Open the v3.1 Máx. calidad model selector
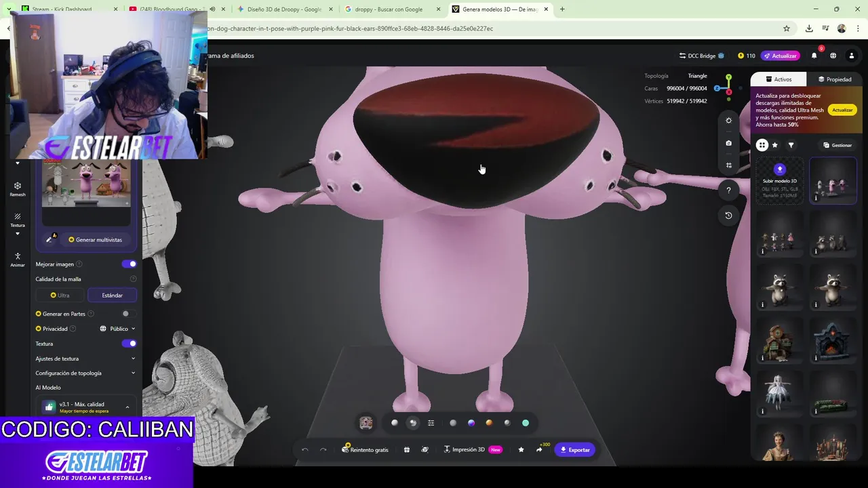This screenshot has height=488, width=868. point(86,407)
